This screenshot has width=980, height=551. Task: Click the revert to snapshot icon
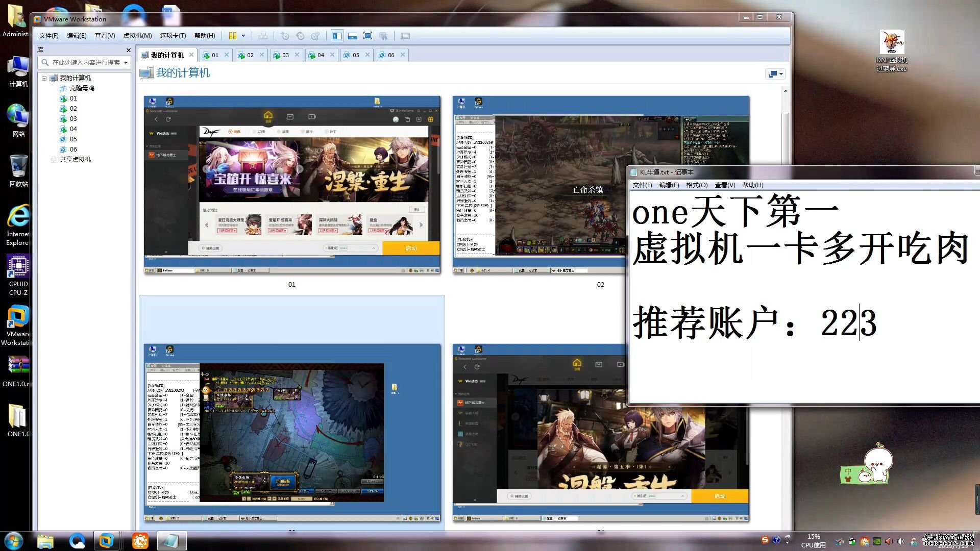click(300, 36)
